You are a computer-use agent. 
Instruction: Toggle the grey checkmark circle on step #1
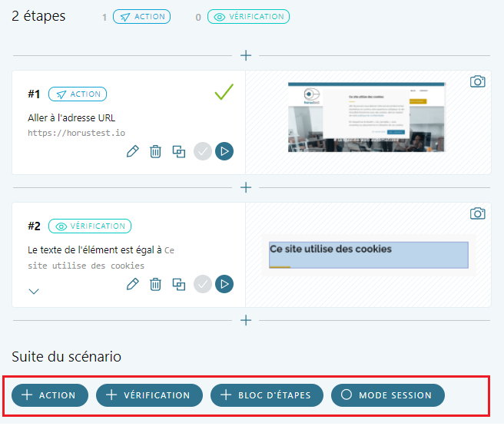202,151
